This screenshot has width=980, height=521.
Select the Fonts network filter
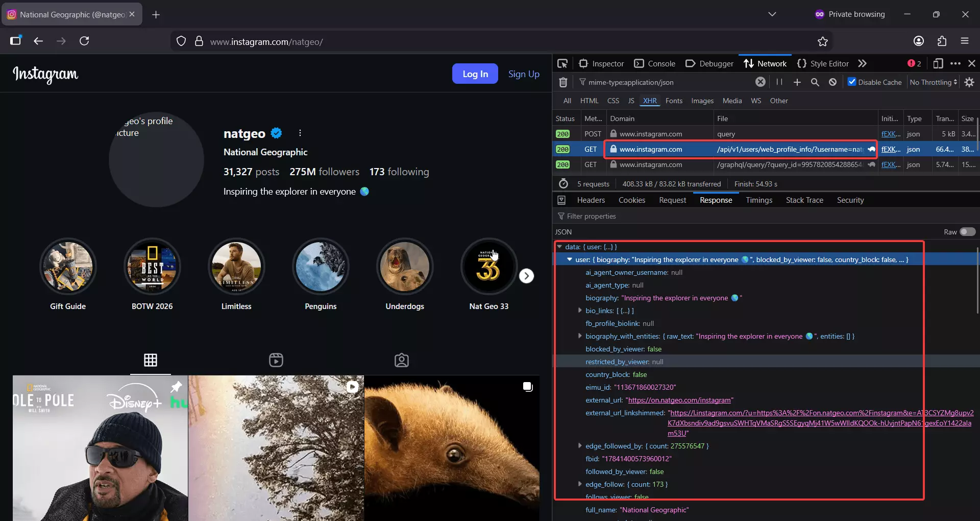674,101
